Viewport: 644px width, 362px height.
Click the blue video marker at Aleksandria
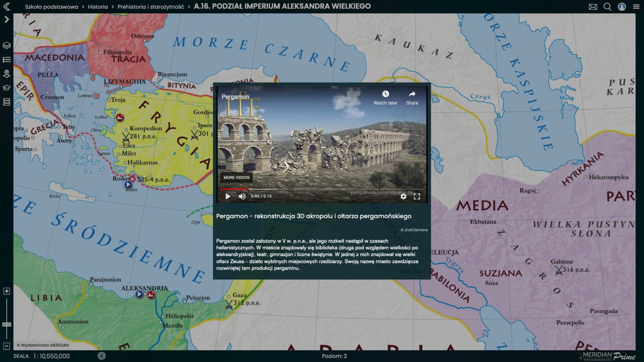[x=139, y=294]
